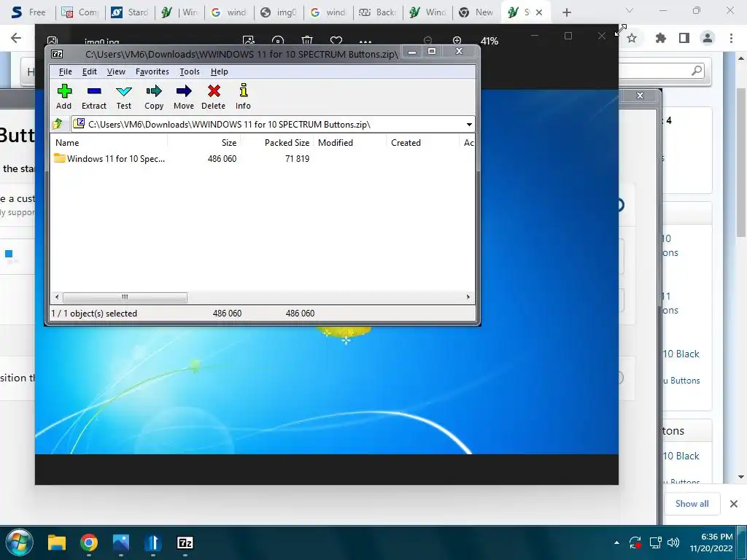The height and width of the screenshot is (560, 747).
Task: Open File Explorer from the taskbar
Action: [x=57, y=542]
